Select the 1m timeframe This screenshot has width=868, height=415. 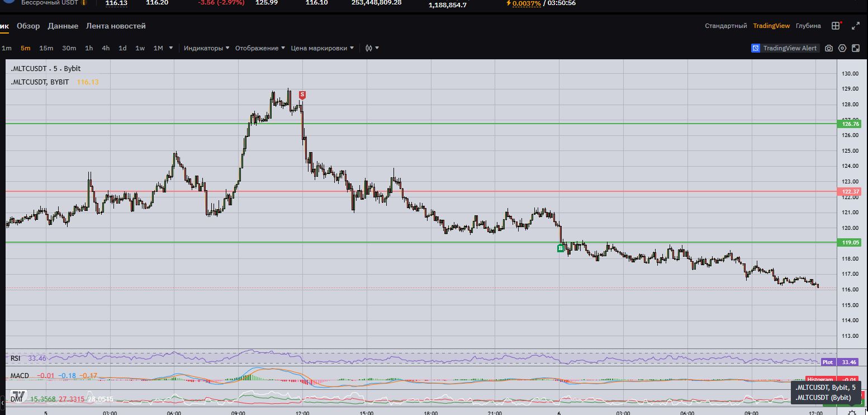7,48
